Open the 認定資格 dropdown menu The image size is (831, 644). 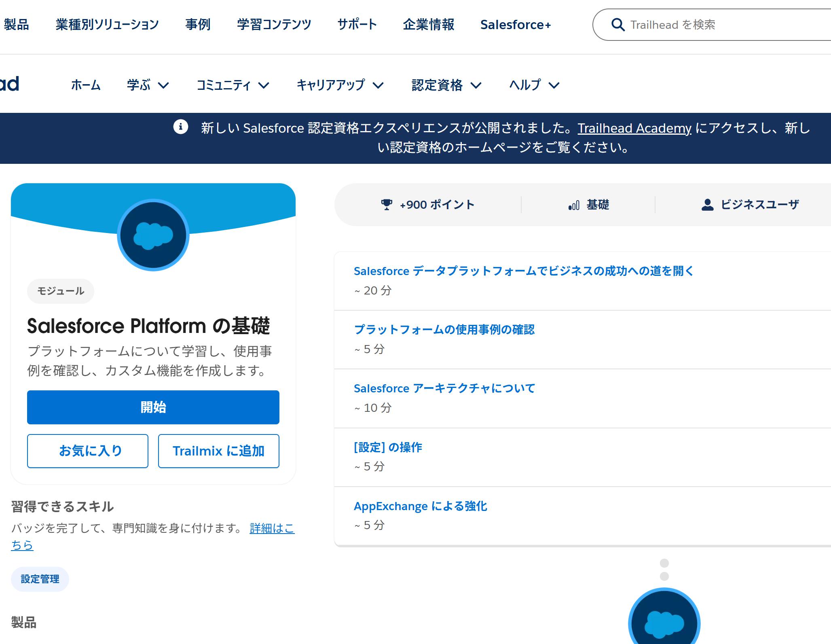point(446,85)
